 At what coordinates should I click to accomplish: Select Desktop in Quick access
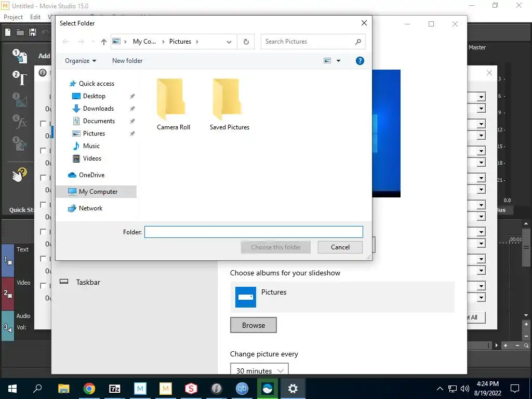94,96
